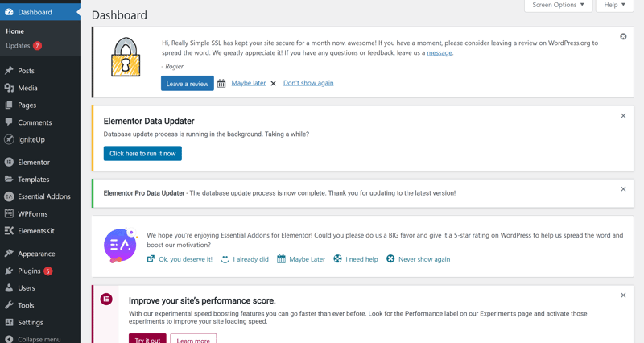Dismiss the Really Simple SSL notice
Viewport: 644px width, 343px height.
pos(623,37)
